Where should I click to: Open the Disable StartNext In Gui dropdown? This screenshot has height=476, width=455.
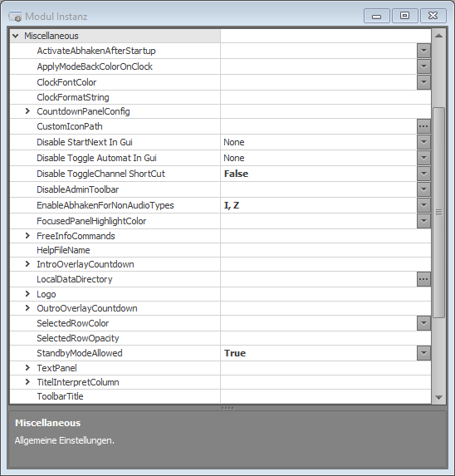423,142
